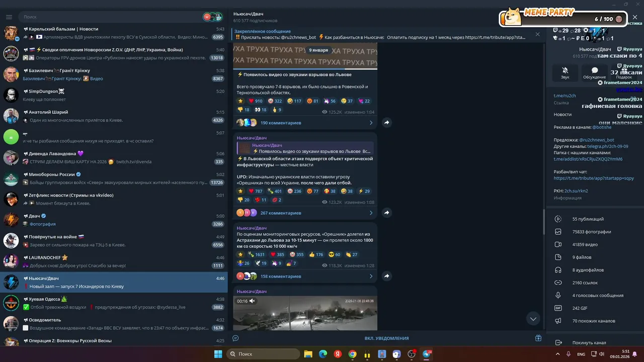Open LAURANOCHEF chat
The image size is (644, 362).
(114, 261)
